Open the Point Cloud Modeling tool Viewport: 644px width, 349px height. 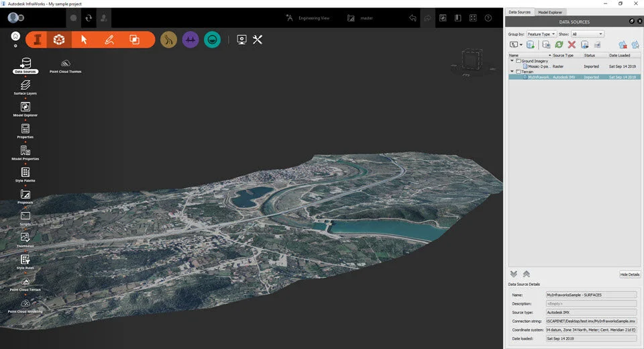pos(25,306)
